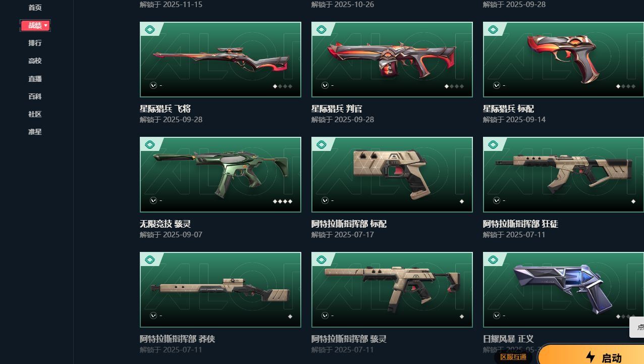This screenshot has width=644, height=364.
Task: Click the corner badge icon on 星际猎兵 标配 card
Action: tap(493, 30)
